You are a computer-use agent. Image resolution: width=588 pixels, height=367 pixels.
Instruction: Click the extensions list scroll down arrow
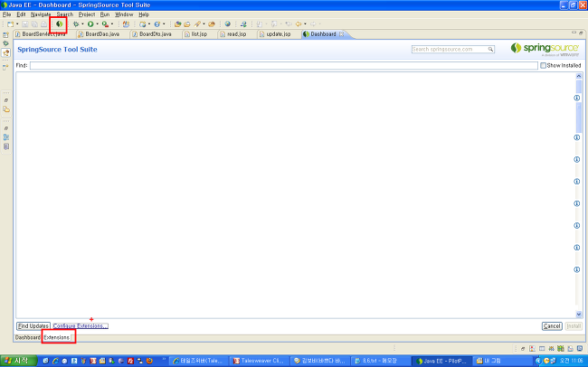click(x=579, y=315)
